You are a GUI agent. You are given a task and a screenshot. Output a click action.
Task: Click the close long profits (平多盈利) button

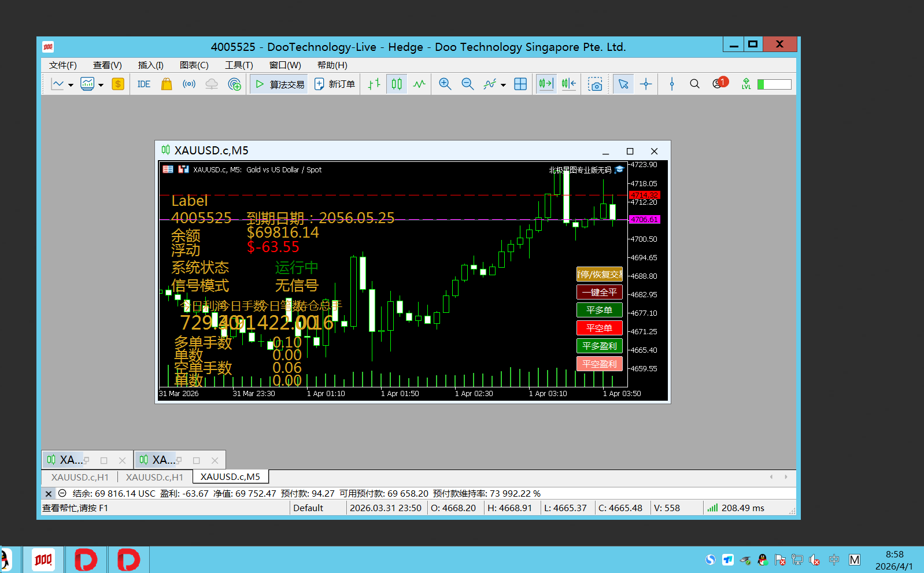click(x=600, y=346)
